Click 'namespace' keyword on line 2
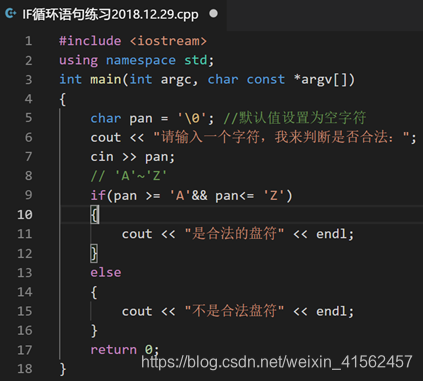423x381 pixels. pos(141,60)
